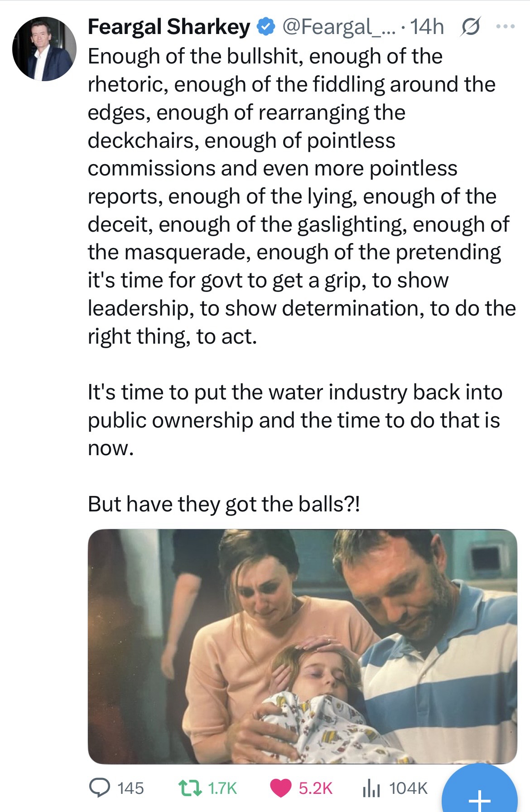This screenshot has width=530, height=812.
Task: Click the 104K views count
Action: tap(408, 788)
